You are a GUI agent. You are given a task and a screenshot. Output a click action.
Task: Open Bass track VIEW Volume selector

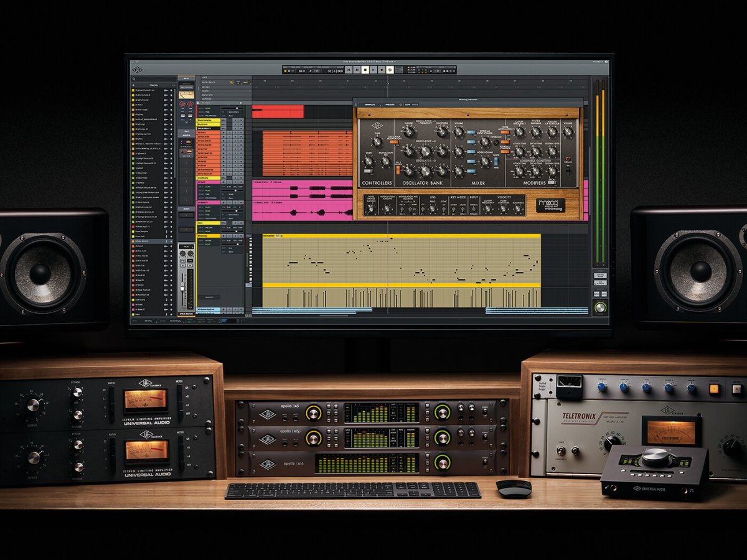pyautogui.click(x=209, y=228)
